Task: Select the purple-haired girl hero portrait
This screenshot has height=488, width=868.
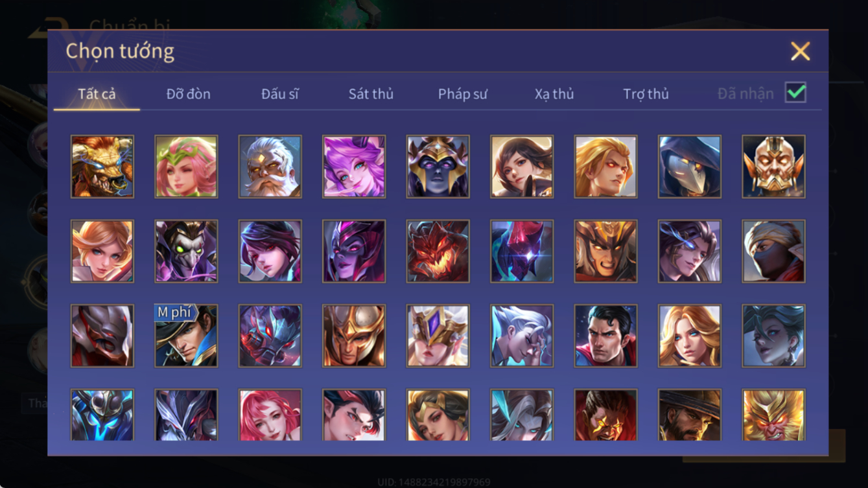Action: 354,167
